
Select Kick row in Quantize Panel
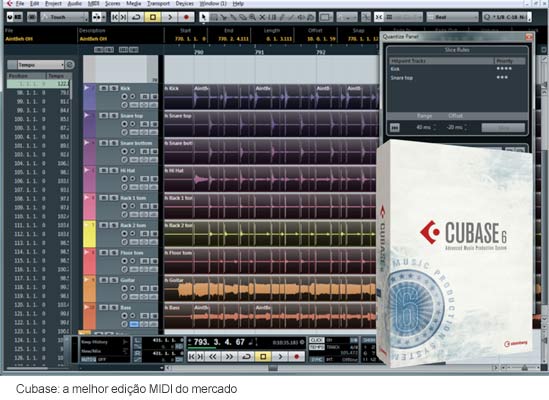coord(457,69)
